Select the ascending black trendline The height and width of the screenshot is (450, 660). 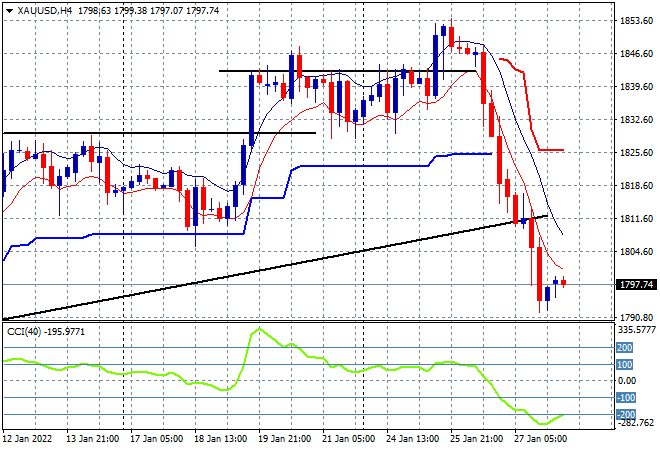pos(274,268)
